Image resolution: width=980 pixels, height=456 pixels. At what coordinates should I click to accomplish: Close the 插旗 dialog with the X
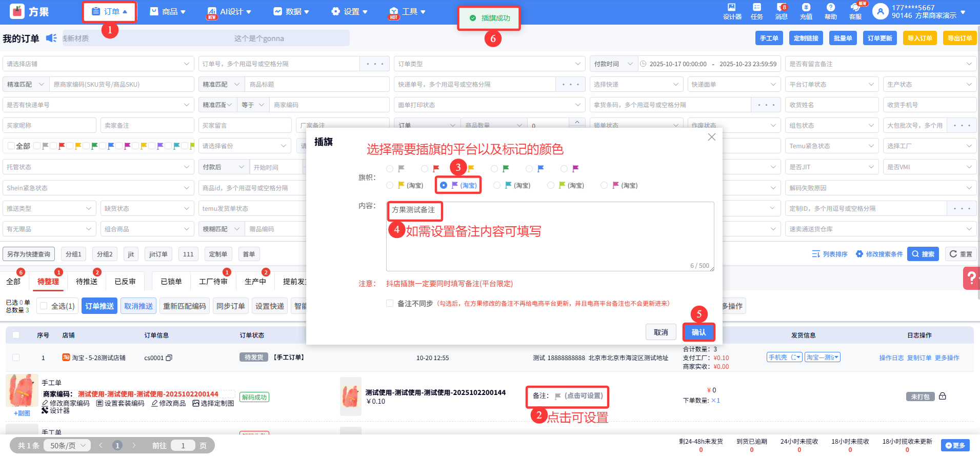(711, 137)
